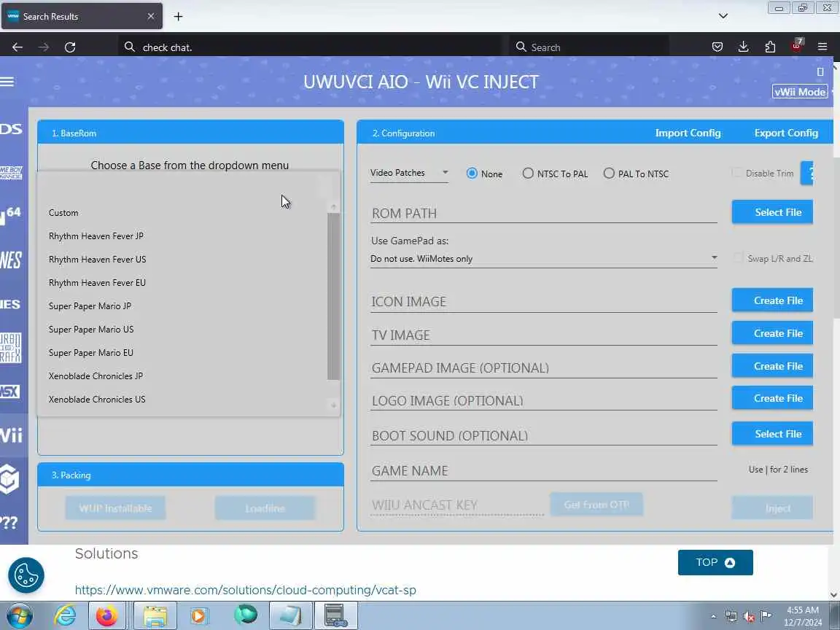Choose Rhythm Heaven Fever US base

click(x=182, y=260)
